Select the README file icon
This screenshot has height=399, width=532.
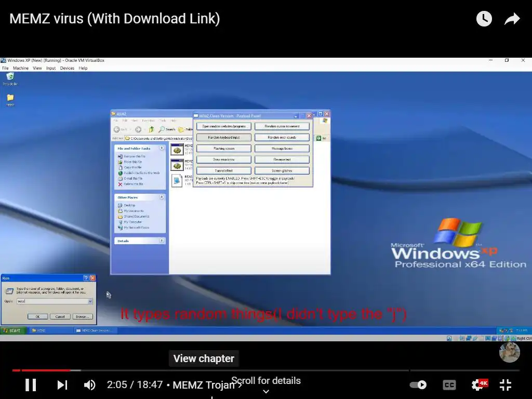[177, 180]
